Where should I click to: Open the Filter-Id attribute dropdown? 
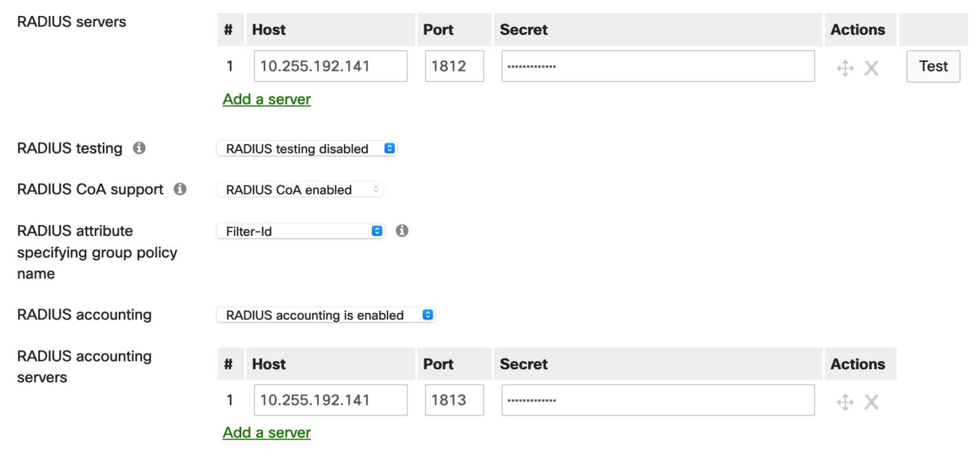(x=301, y=231)
